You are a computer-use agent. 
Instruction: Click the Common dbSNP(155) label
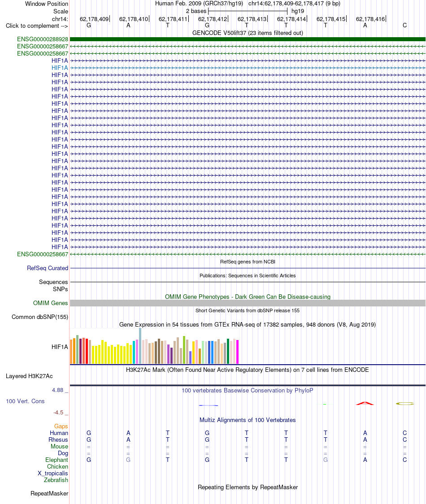pos(40,317)
